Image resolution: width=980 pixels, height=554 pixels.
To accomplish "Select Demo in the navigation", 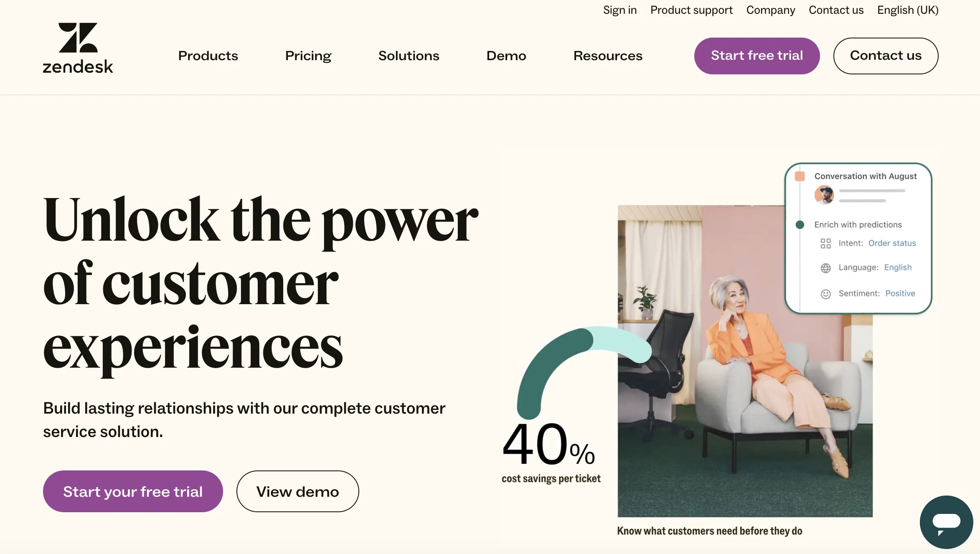I will 506,56.
